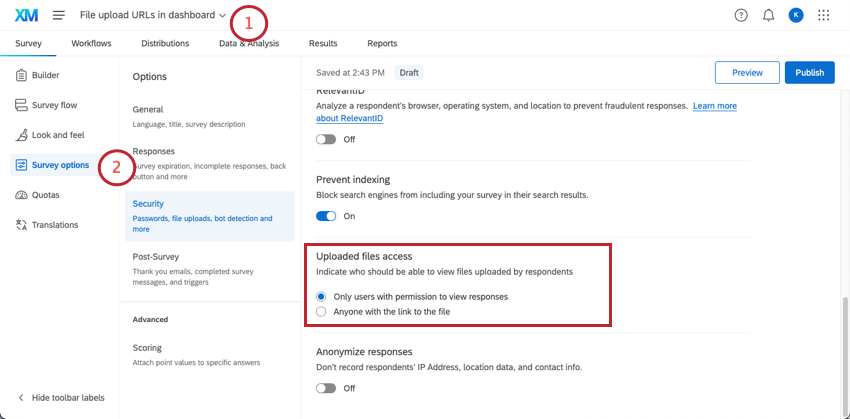The width and height of the screenshot is (850, 419).
Task: Open the help question mark icon
Action: click(x=740, y=15)
